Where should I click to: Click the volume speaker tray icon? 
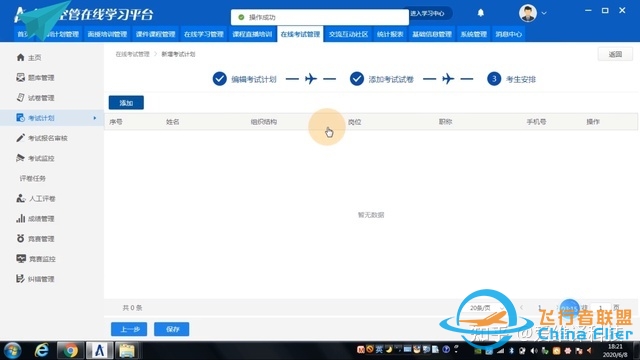pos(534,351)
